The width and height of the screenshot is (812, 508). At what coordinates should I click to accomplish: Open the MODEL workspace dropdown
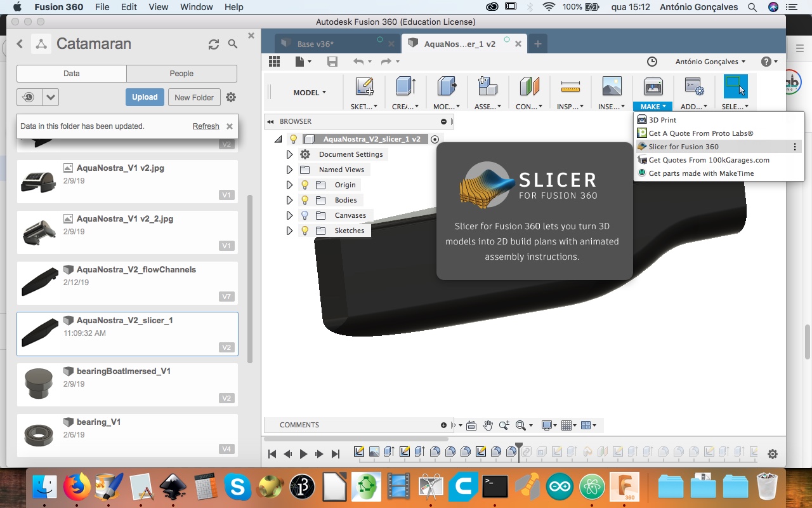310,93
